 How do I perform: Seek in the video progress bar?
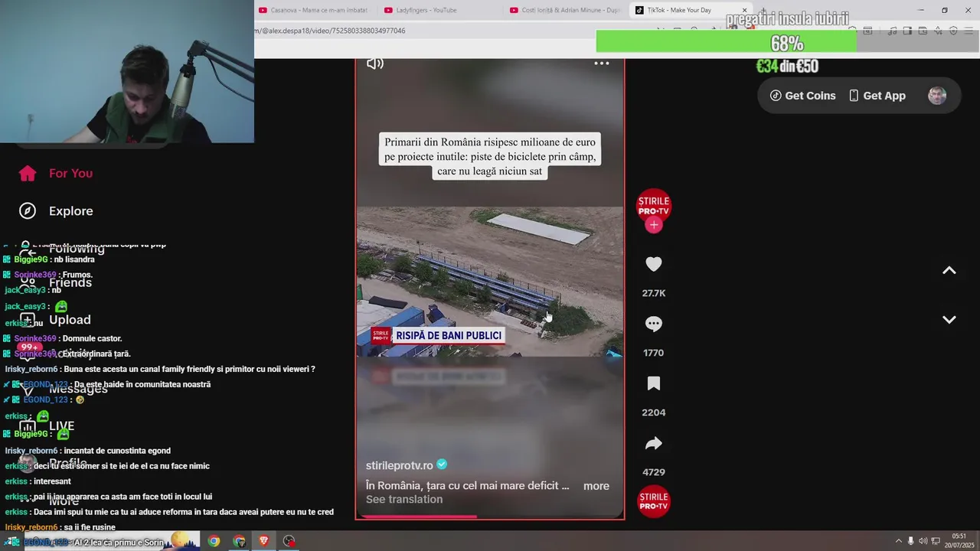coord(490,517)
